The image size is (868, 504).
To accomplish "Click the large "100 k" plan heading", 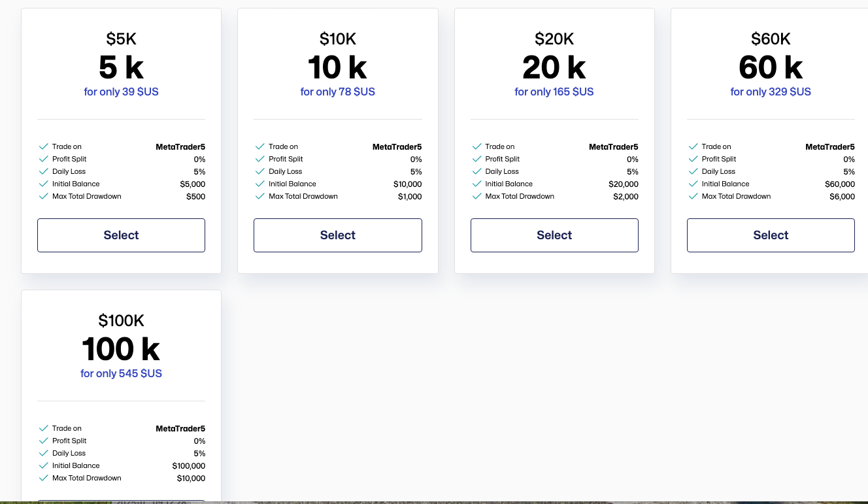I will tap(121, 349).
